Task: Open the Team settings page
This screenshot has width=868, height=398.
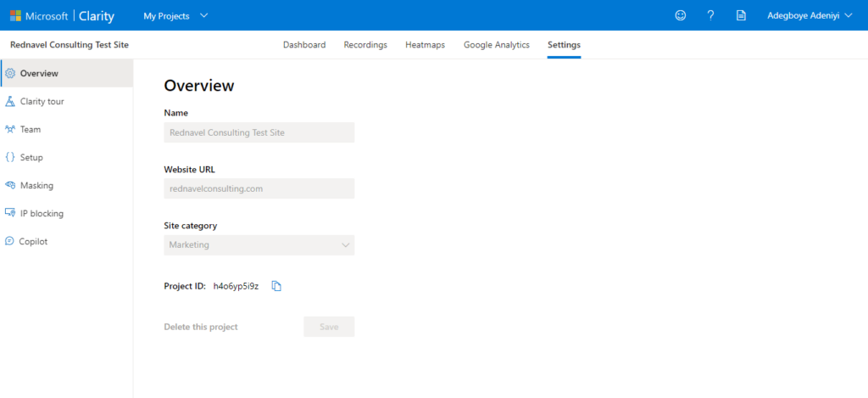Action: [66, 129]
